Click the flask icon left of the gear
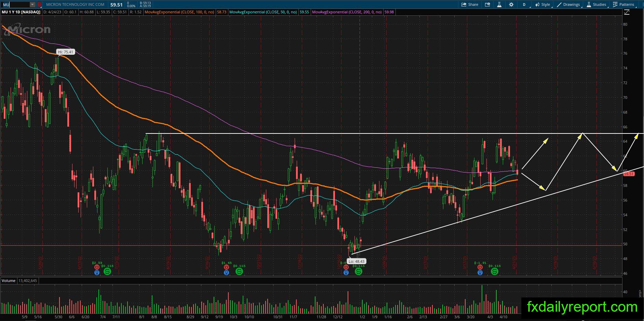 [x=499, y=4]
